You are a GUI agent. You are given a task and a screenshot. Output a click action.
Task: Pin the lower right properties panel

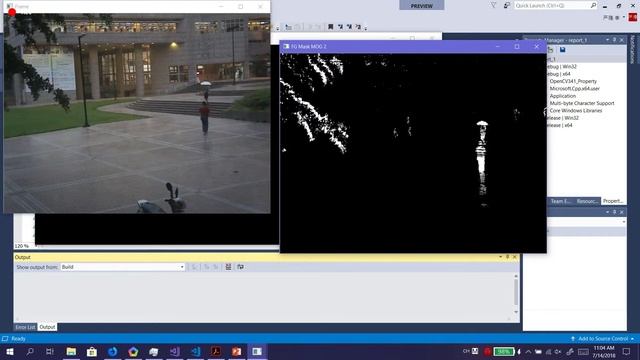(x=614, y=212)
